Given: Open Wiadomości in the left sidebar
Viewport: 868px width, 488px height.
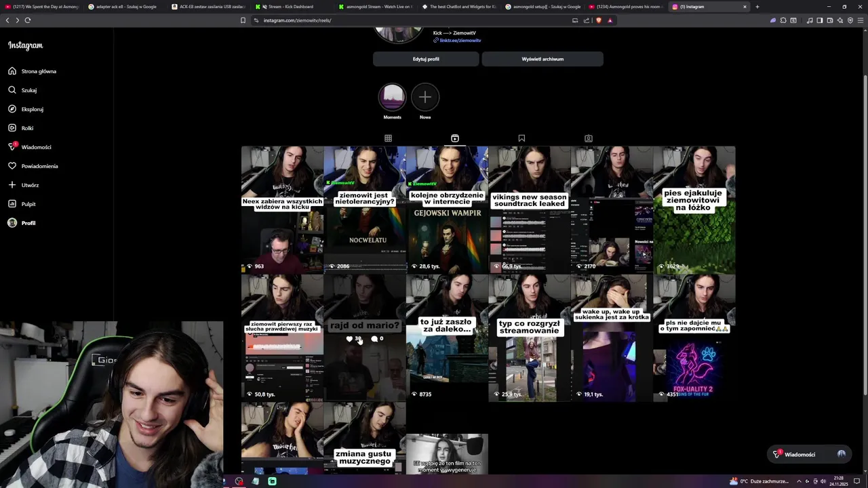Looking at the screenshot, I should [x=30, y=147].
